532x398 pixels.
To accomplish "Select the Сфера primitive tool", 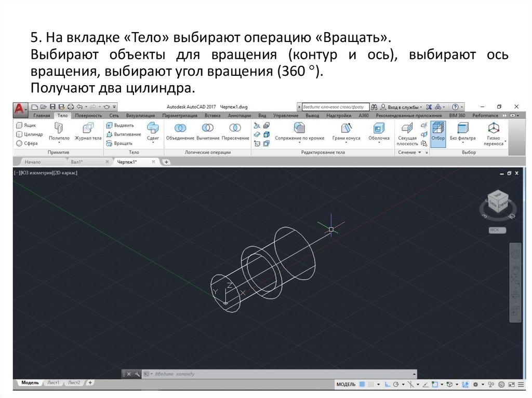I will pyautogui.click(x=27, y=143).
